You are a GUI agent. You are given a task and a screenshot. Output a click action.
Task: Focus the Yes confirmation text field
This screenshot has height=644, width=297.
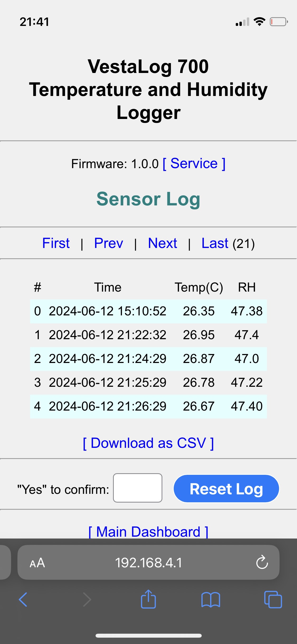[x=138, y=488]
